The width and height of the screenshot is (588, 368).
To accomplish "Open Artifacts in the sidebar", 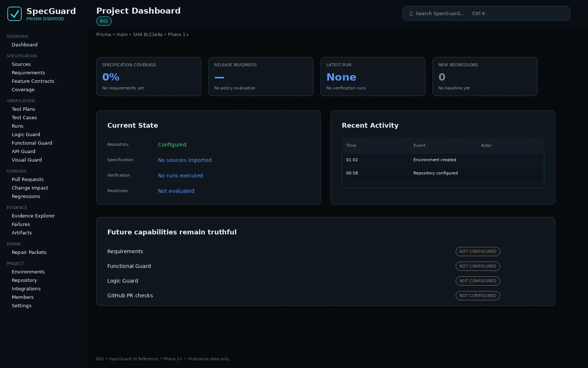I will (x=22, y=233).
